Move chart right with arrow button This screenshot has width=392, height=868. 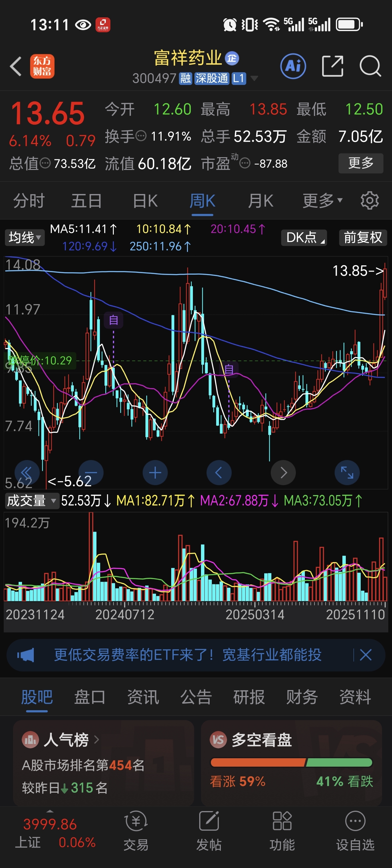tap(283, 472)
